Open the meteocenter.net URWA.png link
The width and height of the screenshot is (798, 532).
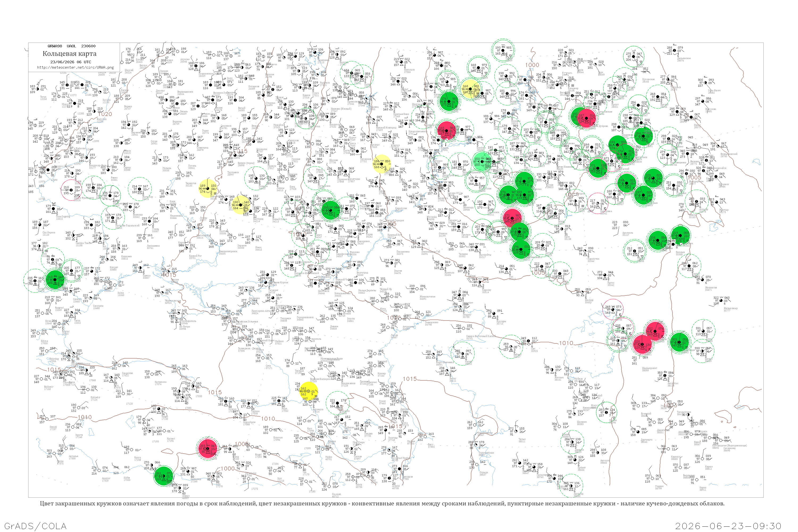(75, 67)
